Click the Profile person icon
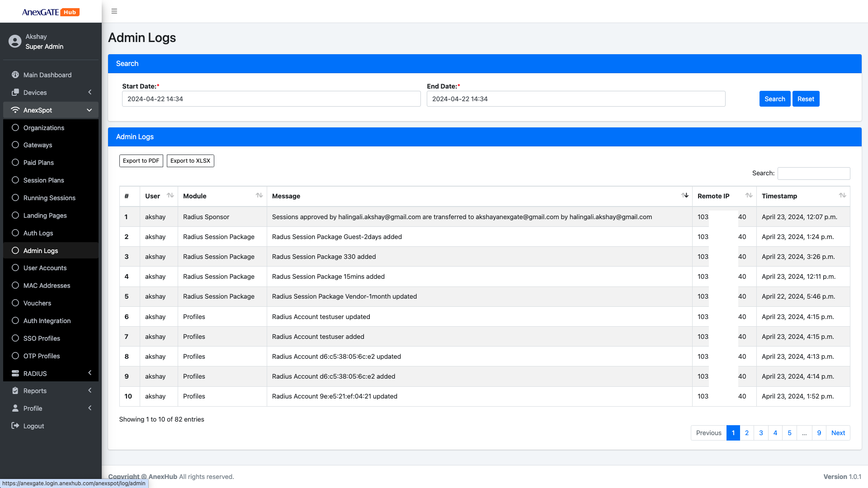 [15, 408]
